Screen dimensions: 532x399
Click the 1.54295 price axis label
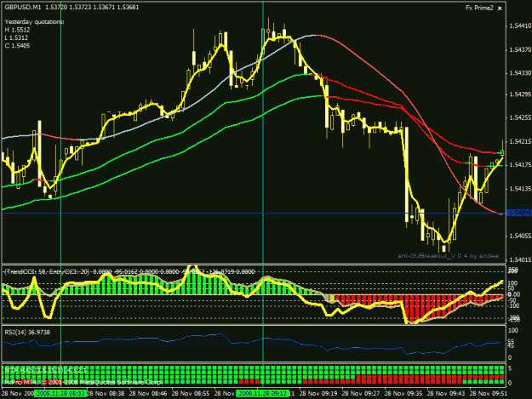click(x=519, y=94)
